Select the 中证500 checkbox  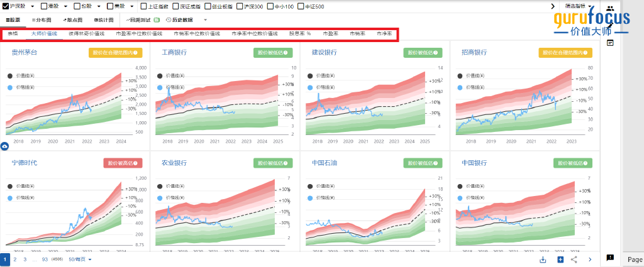pyautogui.click(x=300, y=6)
